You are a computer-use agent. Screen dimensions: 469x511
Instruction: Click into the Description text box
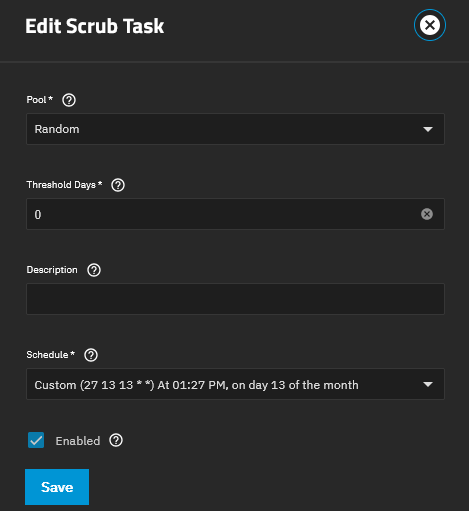[235, 299]
